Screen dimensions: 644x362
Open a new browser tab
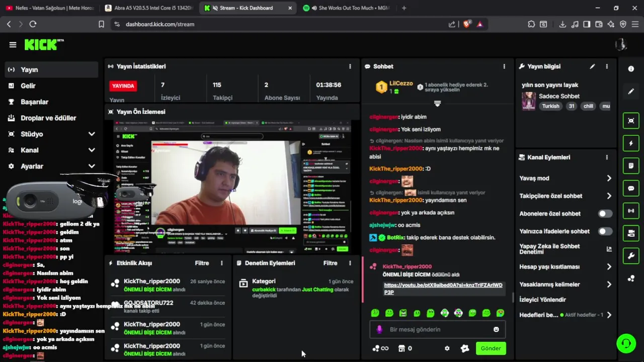[x=404, y=8]
